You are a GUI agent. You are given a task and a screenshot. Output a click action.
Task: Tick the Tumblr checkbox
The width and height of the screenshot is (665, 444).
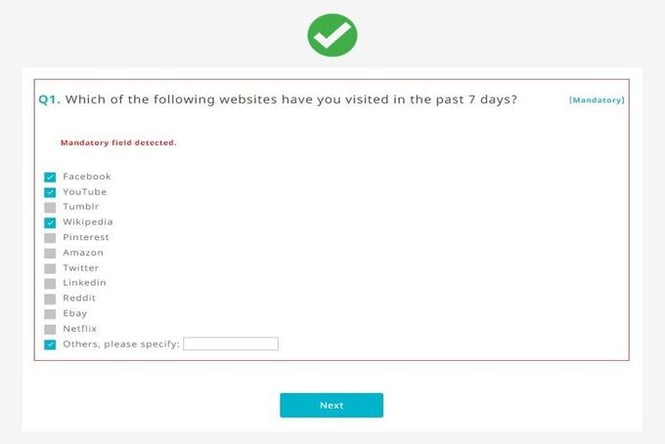tap(50, 207)
